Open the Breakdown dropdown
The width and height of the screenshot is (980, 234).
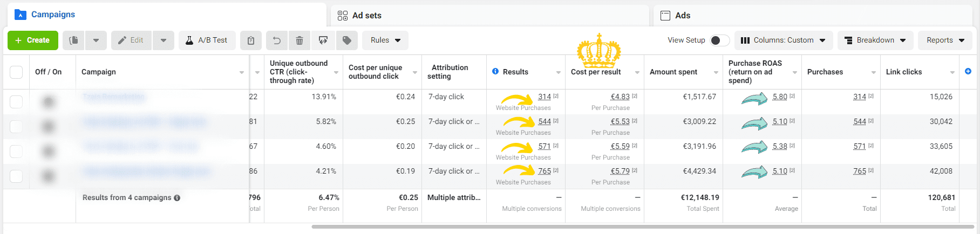click(875, 40)
